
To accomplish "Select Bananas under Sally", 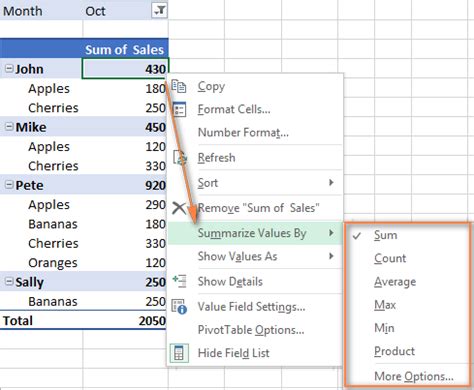I will click(x=53, y=301).
